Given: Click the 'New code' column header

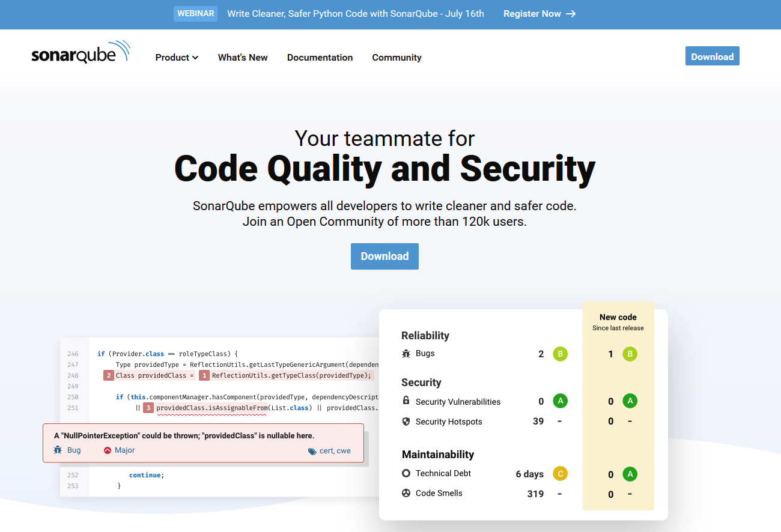Looking at the screenshot, I should point(618,317).
